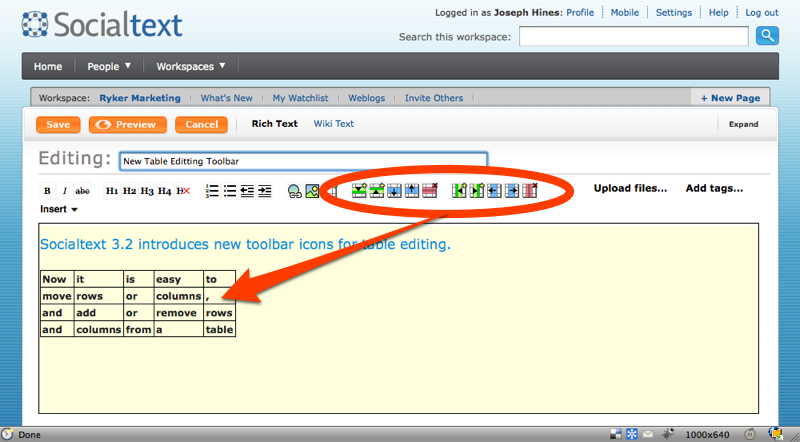The image size is (800, 442).
Task: Apply Heading 2 style
Action: tap(129, 191)
